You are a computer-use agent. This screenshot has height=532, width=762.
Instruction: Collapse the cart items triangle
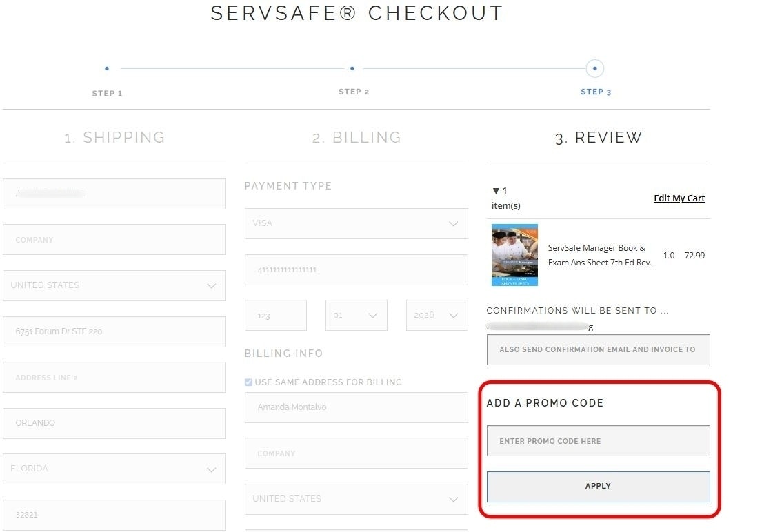(x=496, y=191)
